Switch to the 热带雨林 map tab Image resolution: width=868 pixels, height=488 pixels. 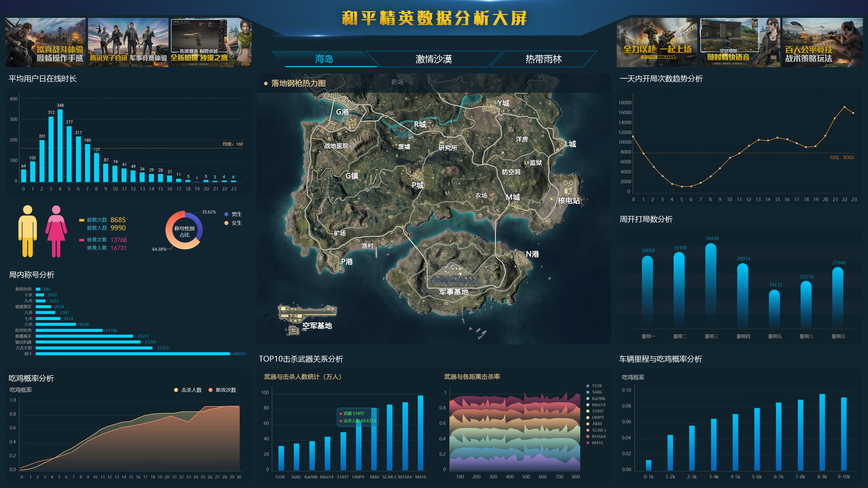tap(543, 59)
